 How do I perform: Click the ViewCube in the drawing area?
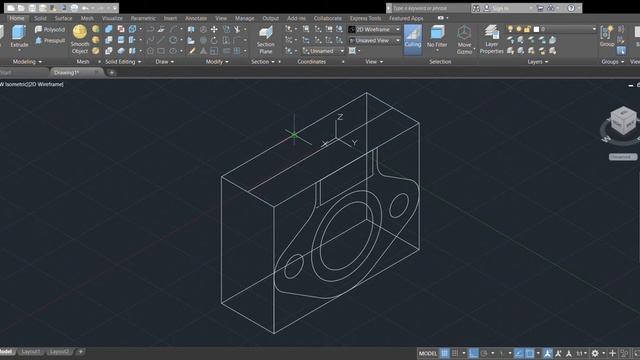[x=623, y=120]
